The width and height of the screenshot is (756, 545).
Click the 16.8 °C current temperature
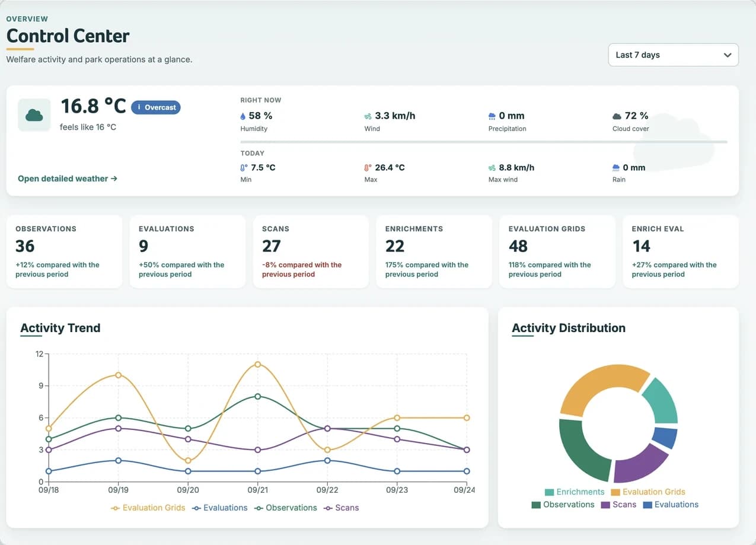93,106
